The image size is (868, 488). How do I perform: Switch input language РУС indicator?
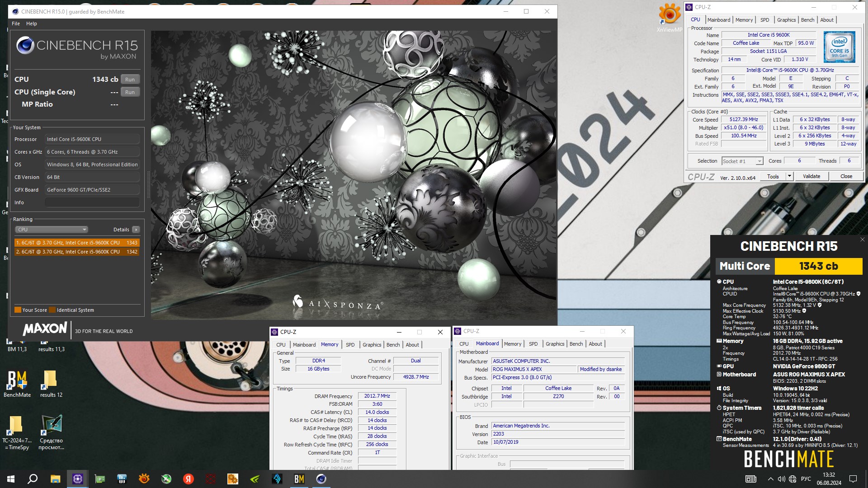[806, 479]
